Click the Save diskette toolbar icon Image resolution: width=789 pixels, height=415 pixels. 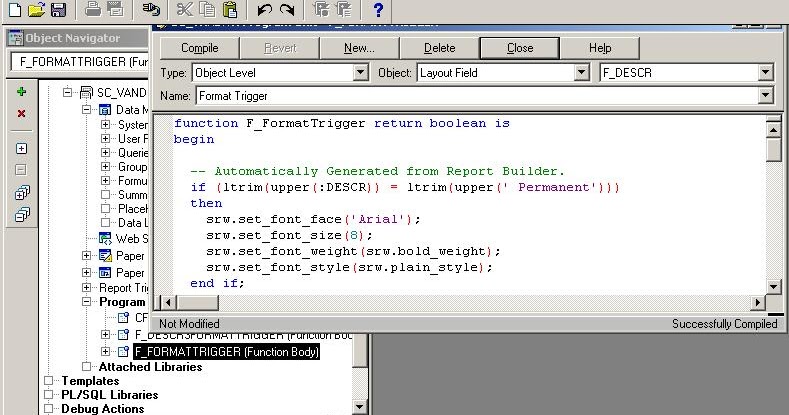point(58,10)
